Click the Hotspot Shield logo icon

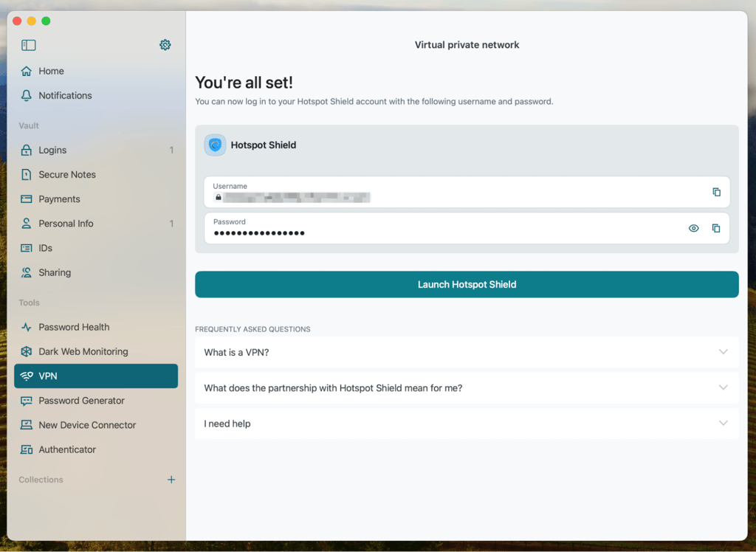pos(215,145)
